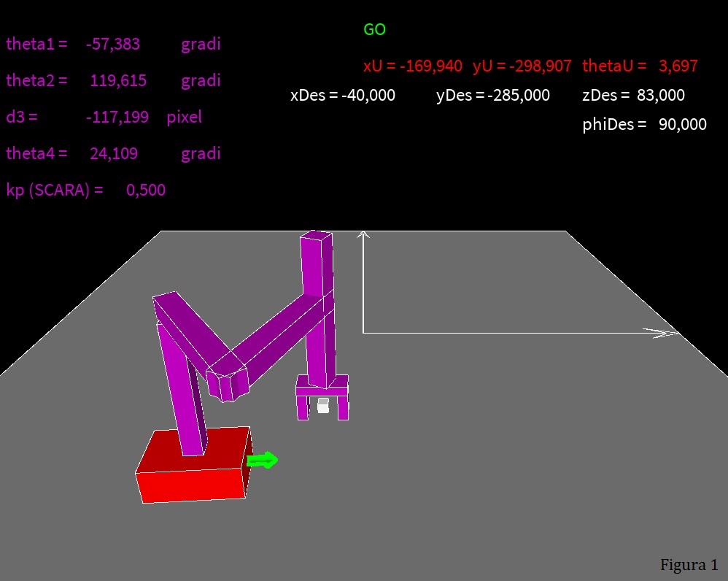
Task: Click the theta1 value -57,383
Action: point(112,44)
